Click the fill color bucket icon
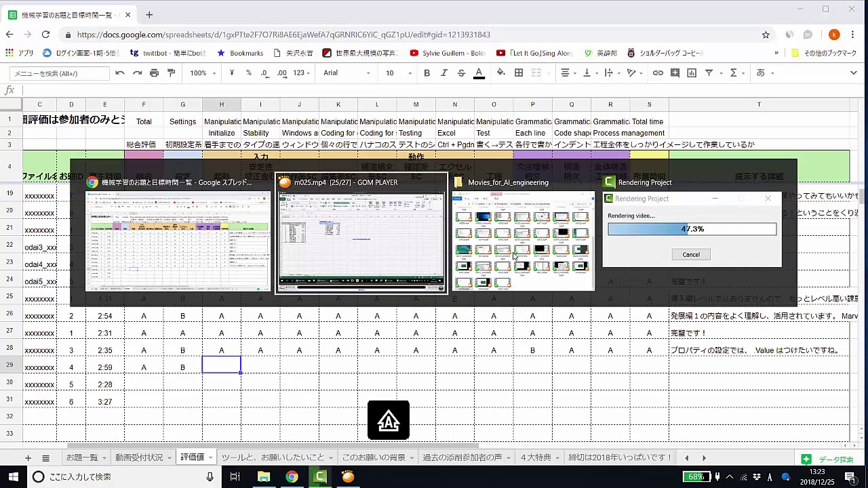This screenshot has width=868, height=488. coord(500,73)
